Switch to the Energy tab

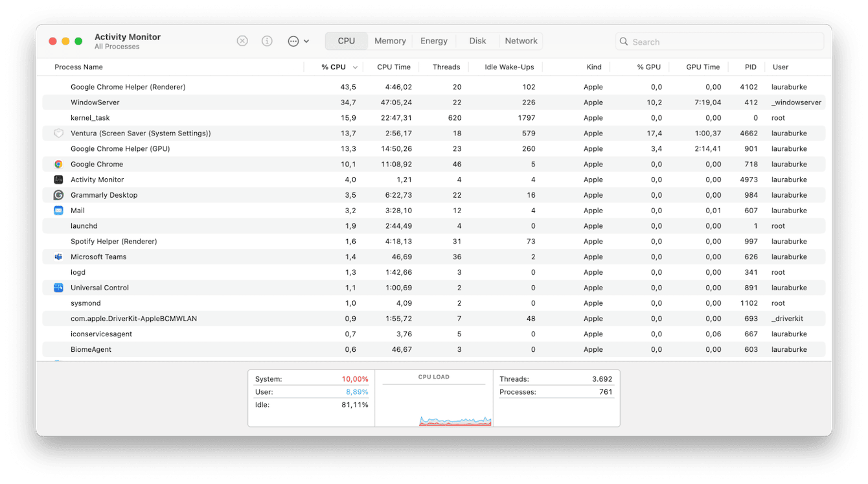pos(433,40)
